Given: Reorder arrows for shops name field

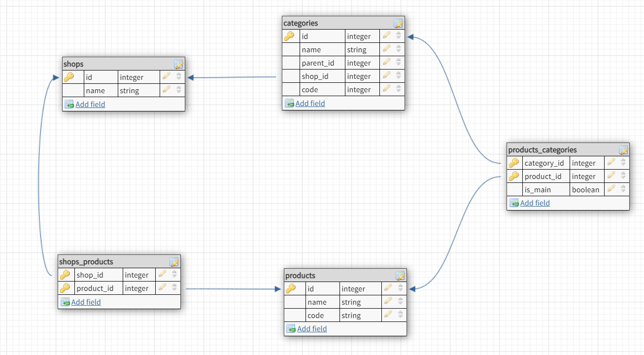Looking at the screenshot, I should point(178,90).
